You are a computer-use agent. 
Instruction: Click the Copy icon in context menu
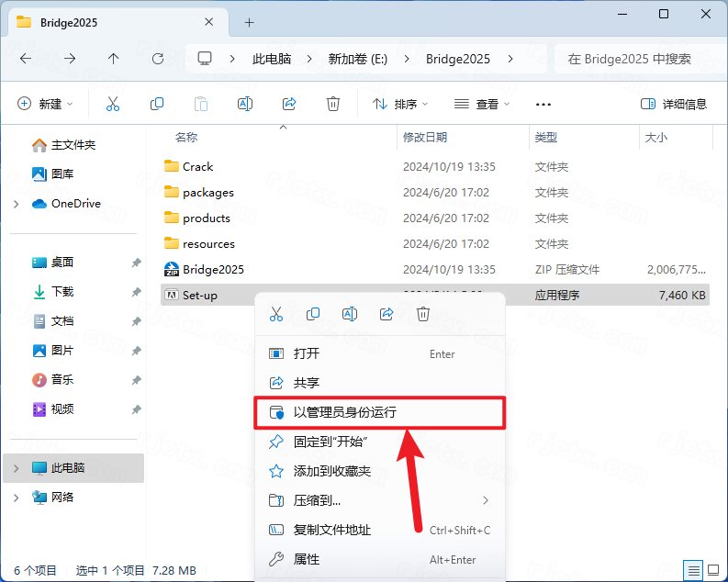click(x=313, y=314)
